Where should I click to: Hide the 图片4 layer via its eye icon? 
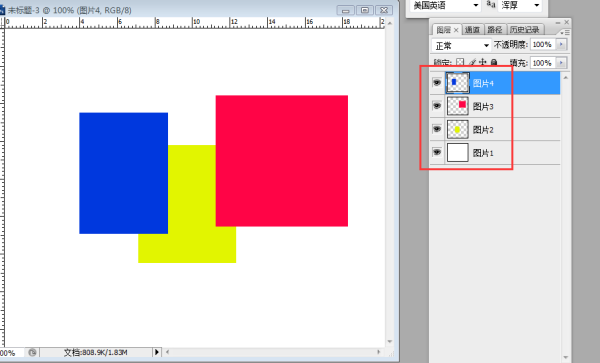437,83
